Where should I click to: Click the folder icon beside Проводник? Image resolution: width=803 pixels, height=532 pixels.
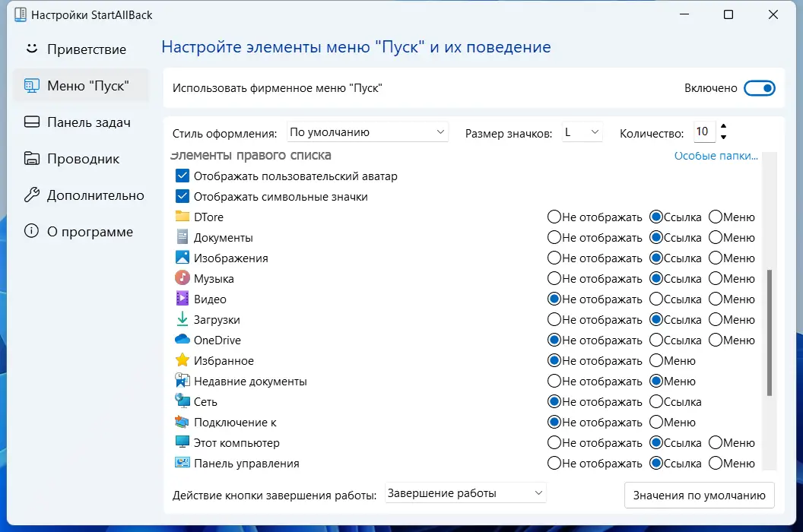(x=32, y=159)
